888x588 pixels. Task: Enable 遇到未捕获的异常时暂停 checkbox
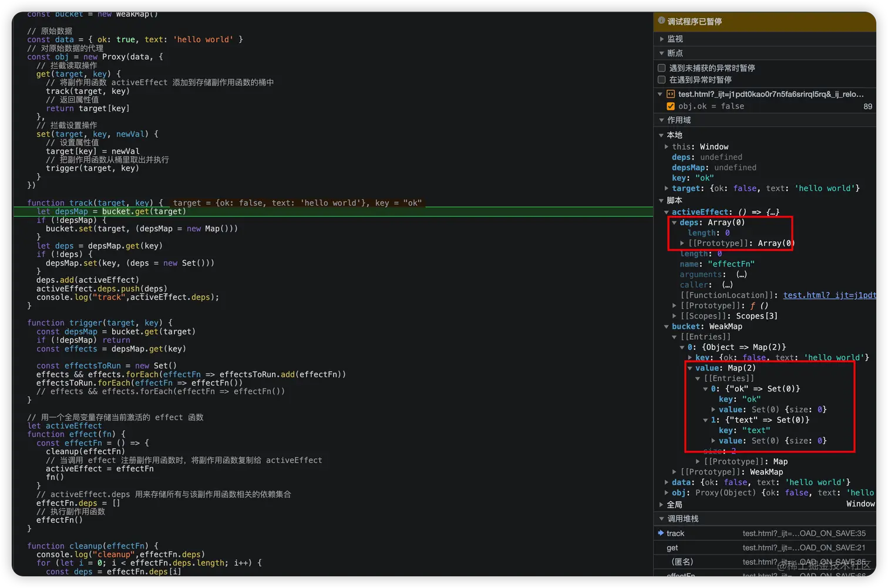[x=662, y=68]
